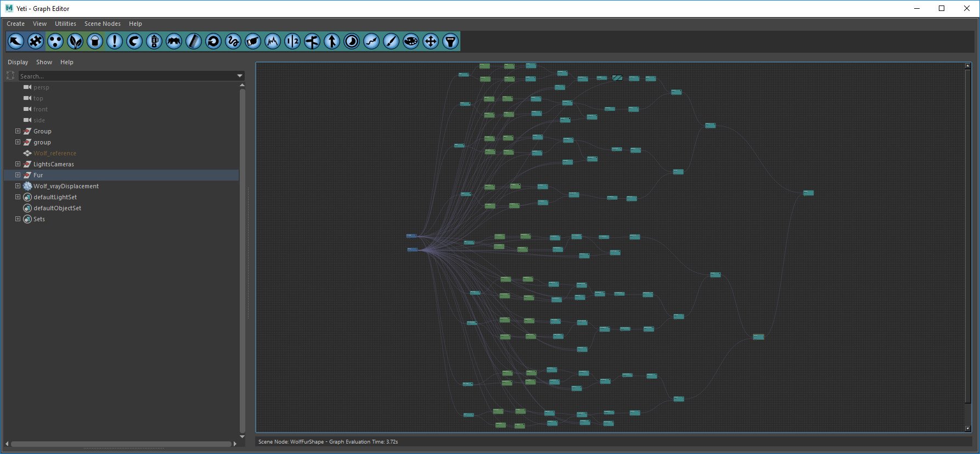Expand the LightsCameras group
980x454 pixels.
[18, 164]
